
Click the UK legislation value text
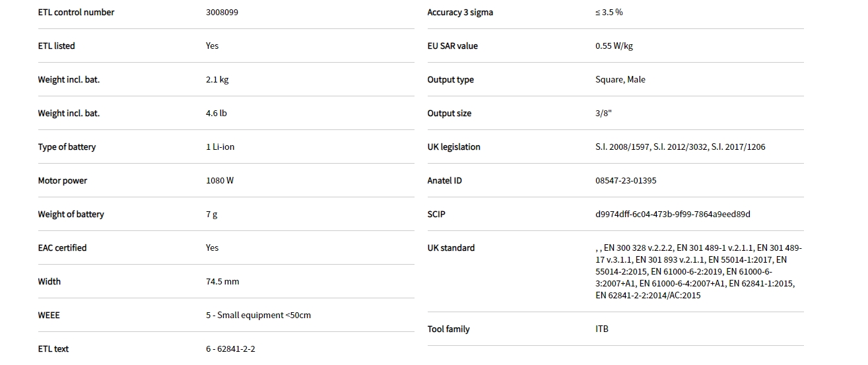coord(680,147)
